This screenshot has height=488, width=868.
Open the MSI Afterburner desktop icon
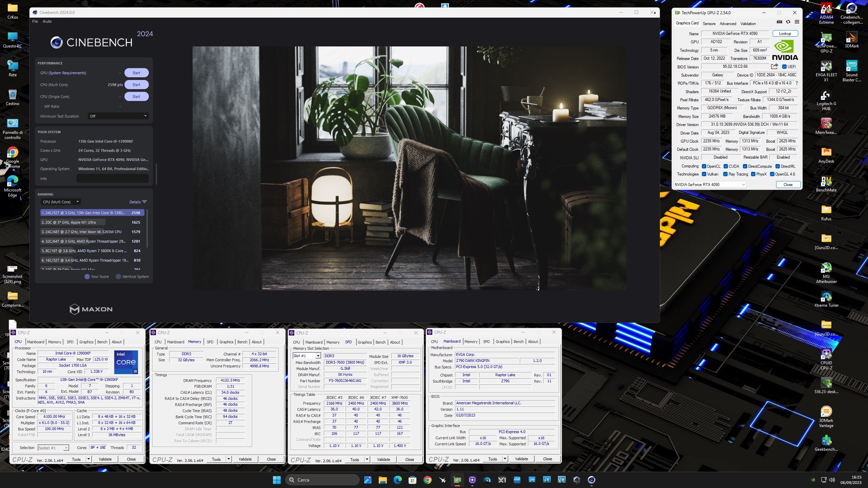826,273
